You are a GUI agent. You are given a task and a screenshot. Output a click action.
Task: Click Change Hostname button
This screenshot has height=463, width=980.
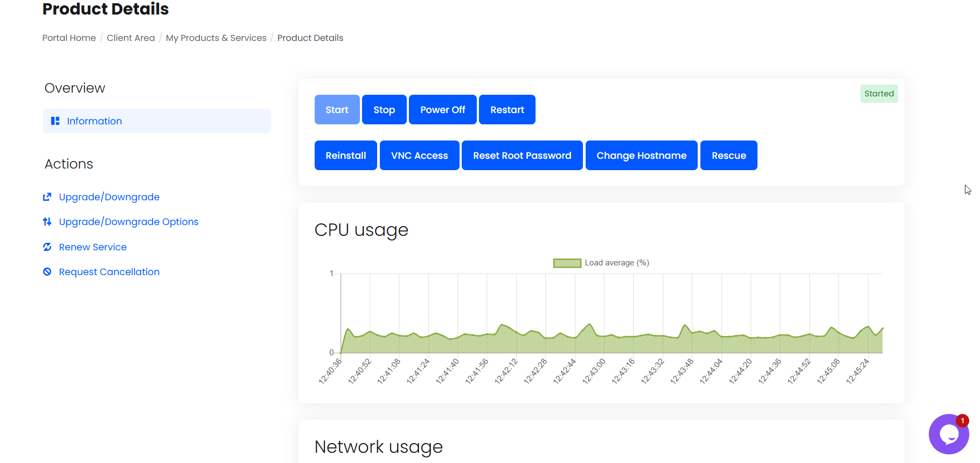(641, 155)
